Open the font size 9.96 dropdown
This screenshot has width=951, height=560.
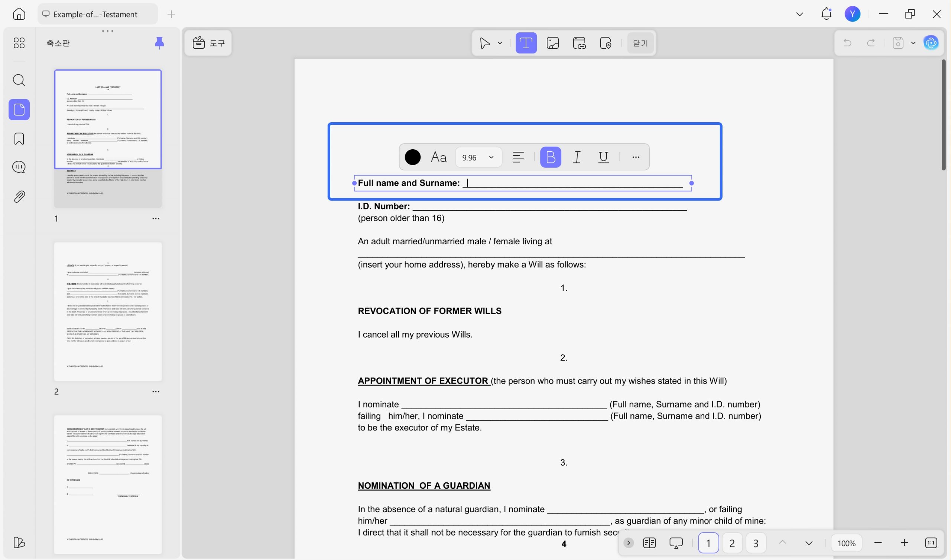click(x=478, y=157)
